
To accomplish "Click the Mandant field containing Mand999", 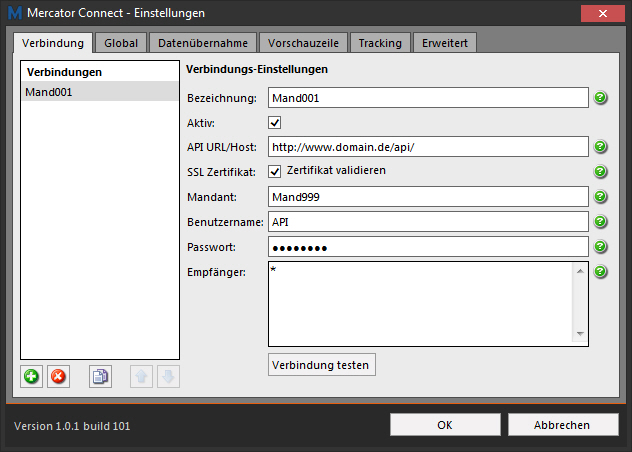I will coord(428,196).
